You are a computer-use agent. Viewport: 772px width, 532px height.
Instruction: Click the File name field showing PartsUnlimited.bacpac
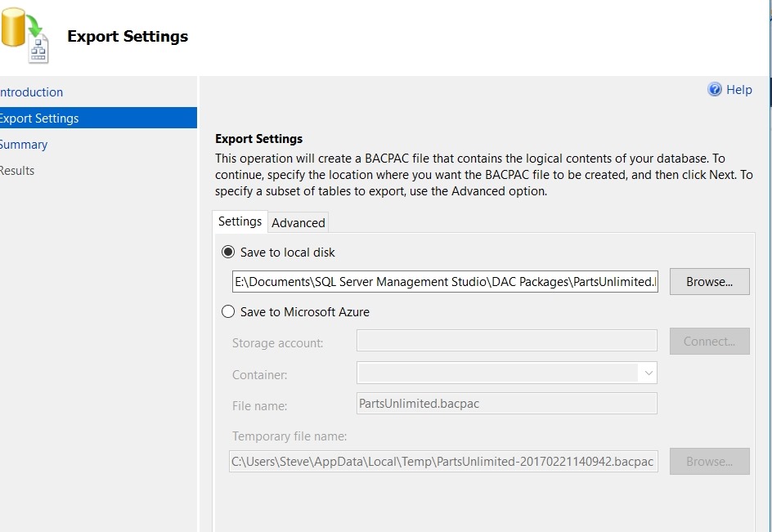(507, 404)
